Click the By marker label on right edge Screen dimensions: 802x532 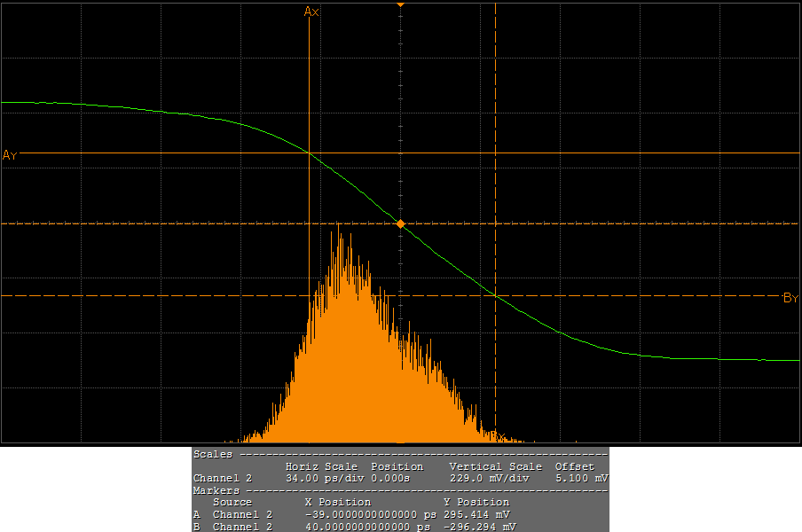(x=790, y=298)
